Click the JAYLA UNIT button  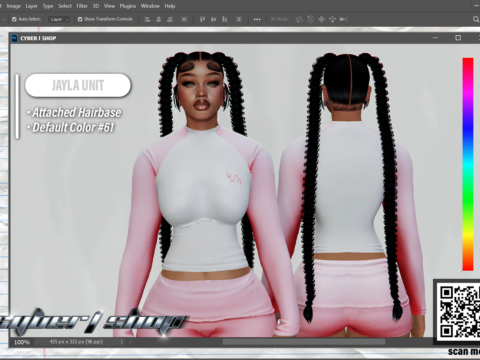click(78, 86)
